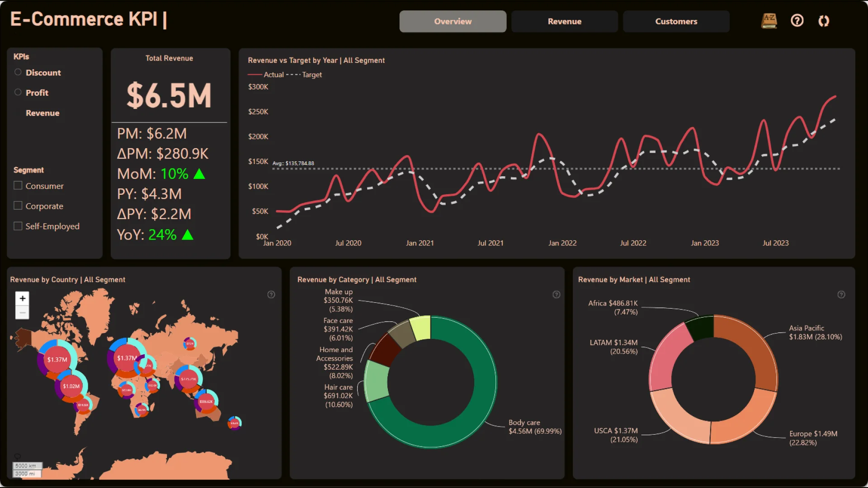Image resolution: width=868 pixels, height=488 pixels.
Task: Click the Revenue vs Target by Year chart title
Action: point(316,61)
